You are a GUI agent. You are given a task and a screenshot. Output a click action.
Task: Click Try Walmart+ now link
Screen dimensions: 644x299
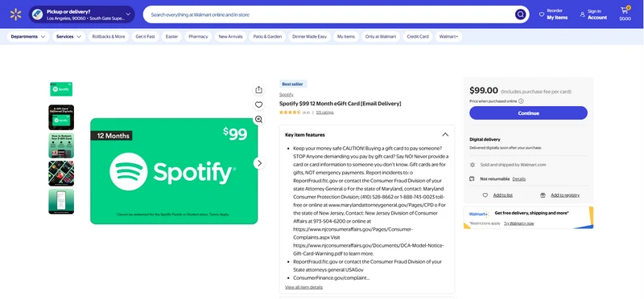point(518,223)
